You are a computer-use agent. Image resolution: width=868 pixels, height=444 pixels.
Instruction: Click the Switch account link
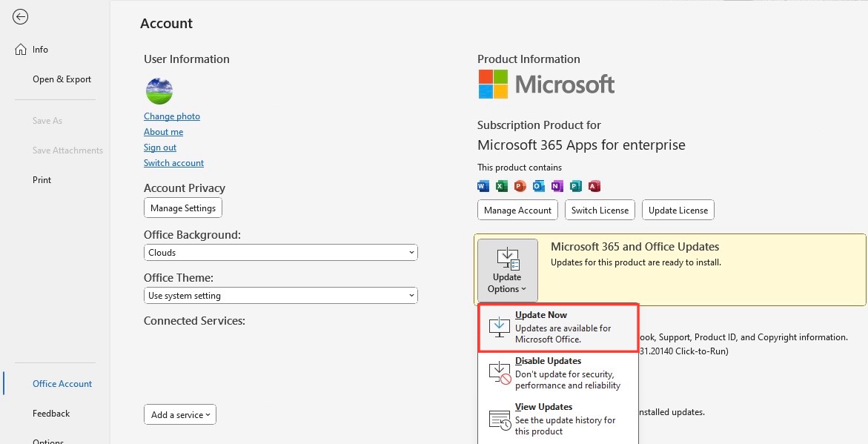click(173, 163)
